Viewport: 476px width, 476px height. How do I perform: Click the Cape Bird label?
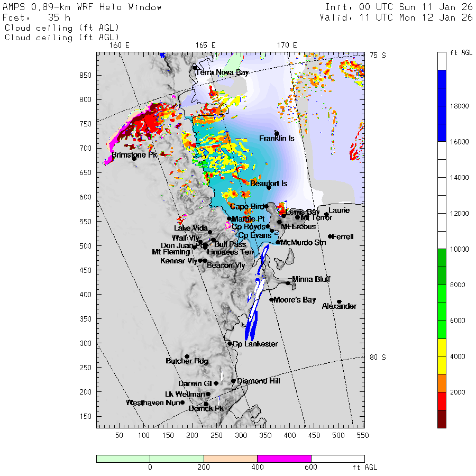(x=247, y=206)
